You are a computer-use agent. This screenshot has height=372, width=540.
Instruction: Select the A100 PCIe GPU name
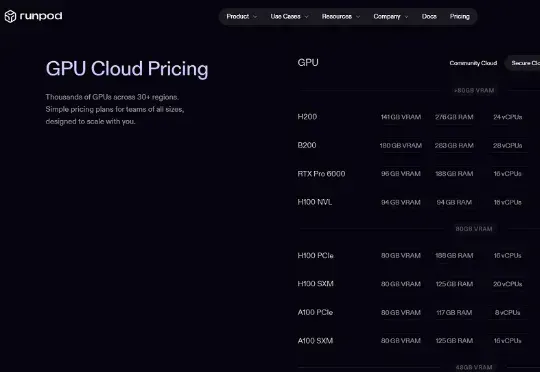point(315,312)
